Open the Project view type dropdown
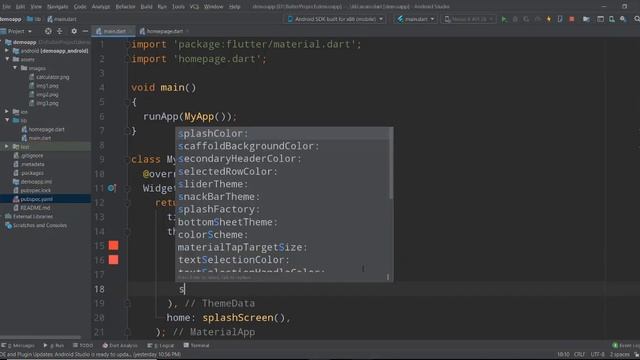 16,31
